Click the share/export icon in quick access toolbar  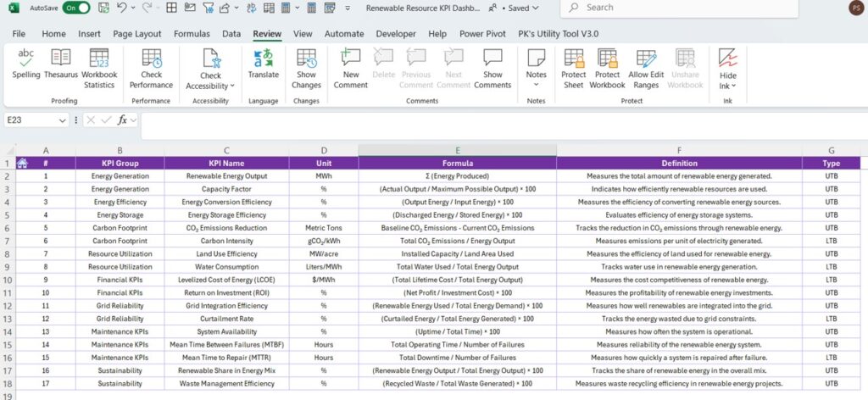(225, 8)
